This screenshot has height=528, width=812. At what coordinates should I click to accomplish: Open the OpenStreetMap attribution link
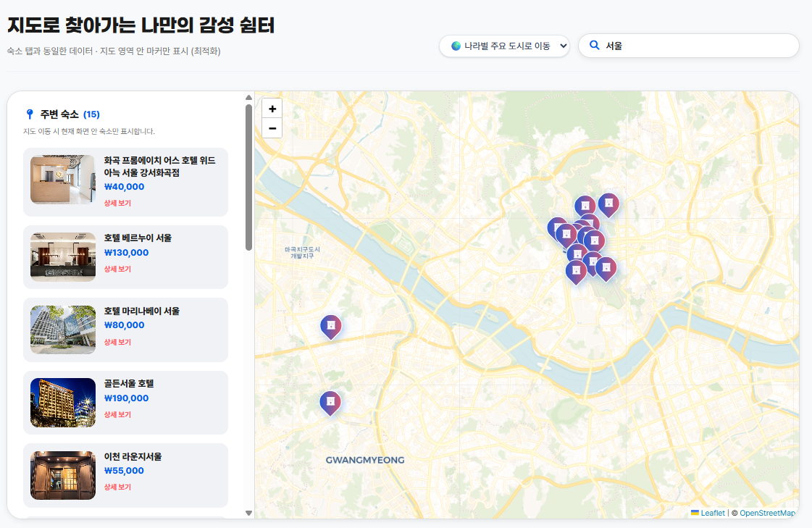[768, 513]
